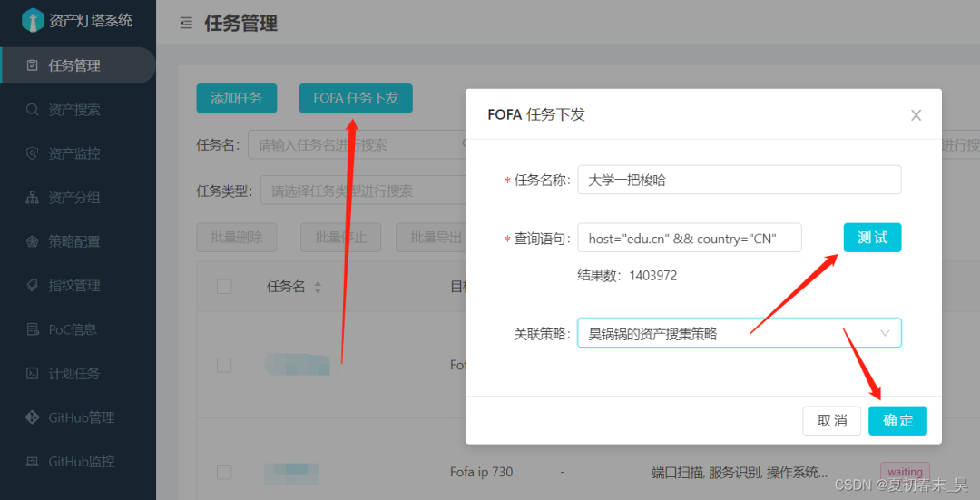Image resolution: width=980 pixels, height=500 pixels.
Task: Click the GitHub管理 diamond icon
Action: pos(33,417)
